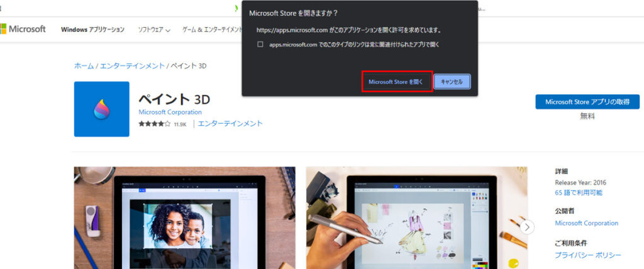The height and width of the screenshot is (269, 644).
Task: Click Microsoft Store アプリの取得 button
Action: coord(587,102)
